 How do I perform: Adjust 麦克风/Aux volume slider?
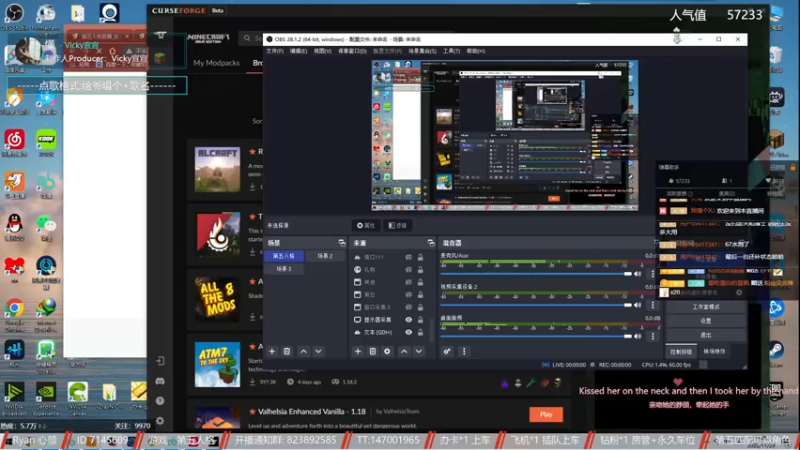pyautogui.click(x=536, y=274)
